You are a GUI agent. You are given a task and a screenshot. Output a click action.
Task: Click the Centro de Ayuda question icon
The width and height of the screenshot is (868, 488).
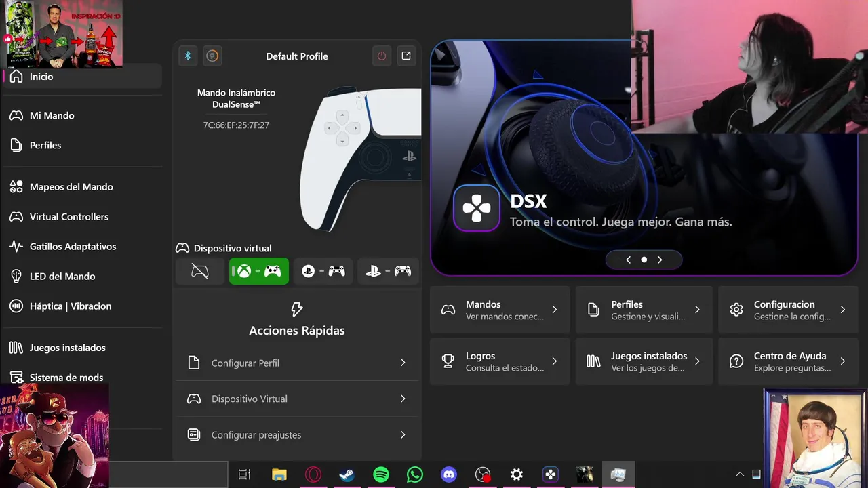(x=736, y=361)
